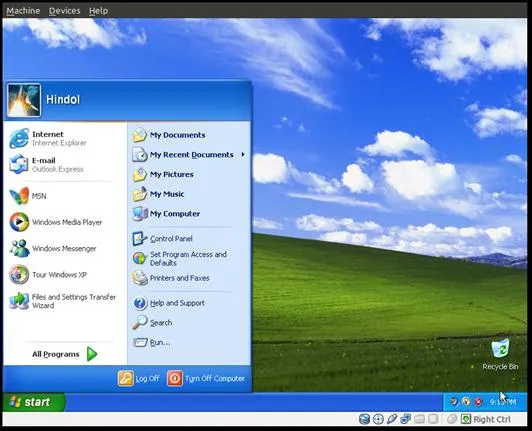The width and height of the screenshot is (532, 431).
Task: Click the Hindol username text
Action: click(63, 99)
